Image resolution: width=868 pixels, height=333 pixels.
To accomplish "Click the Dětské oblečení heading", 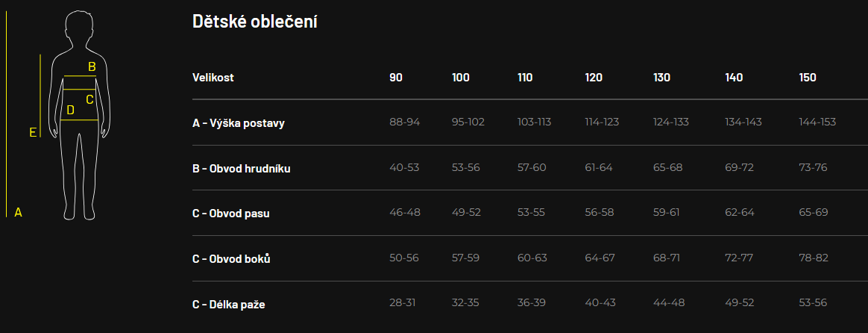I will [254, 22].
